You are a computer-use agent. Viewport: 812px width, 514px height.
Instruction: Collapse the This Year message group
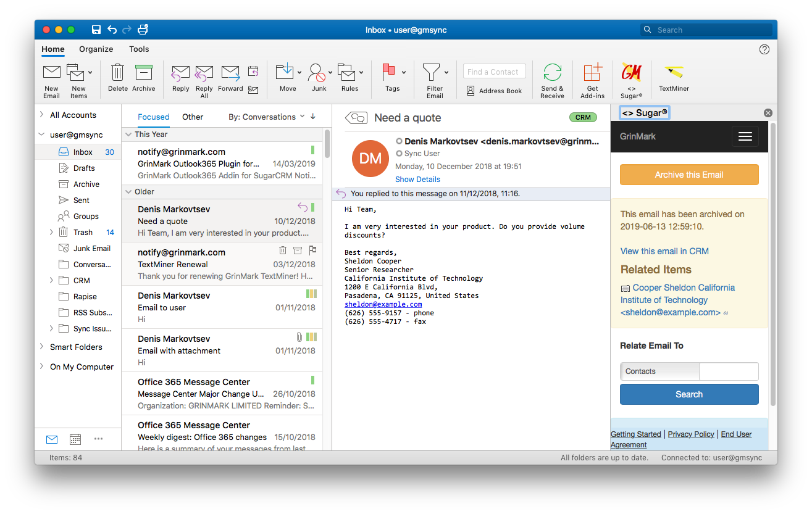128,134
